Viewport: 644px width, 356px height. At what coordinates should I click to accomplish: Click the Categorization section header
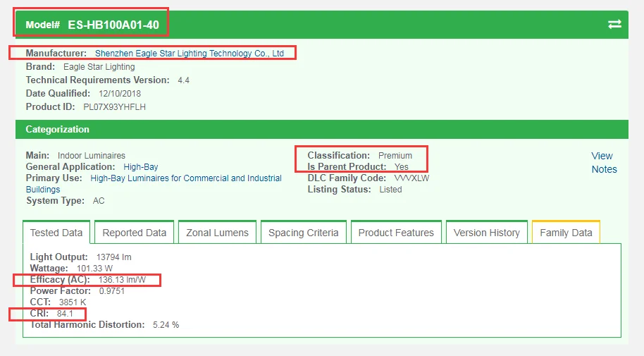click(x=58, y=130)
